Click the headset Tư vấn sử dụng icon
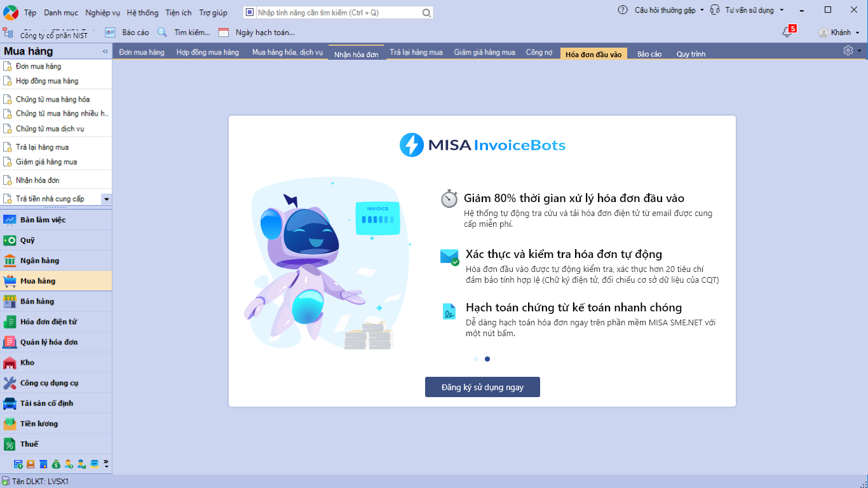This screenshot has width=868, height=488. 715,10
